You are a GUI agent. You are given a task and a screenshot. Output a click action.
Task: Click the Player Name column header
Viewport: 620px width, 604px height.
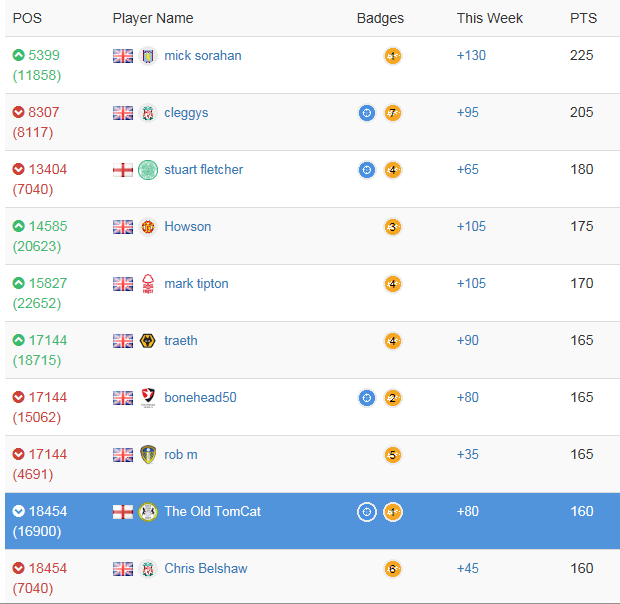pos(153,18)
